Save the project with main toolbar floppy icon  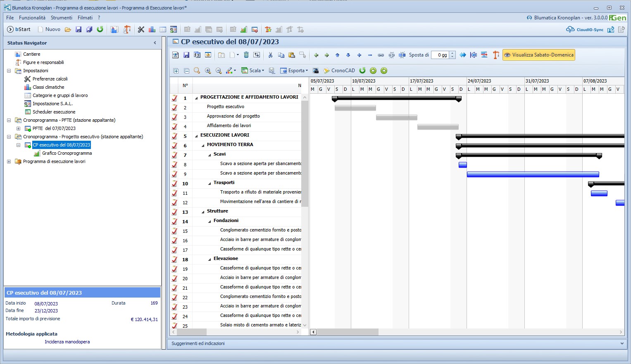coord(79,29)
